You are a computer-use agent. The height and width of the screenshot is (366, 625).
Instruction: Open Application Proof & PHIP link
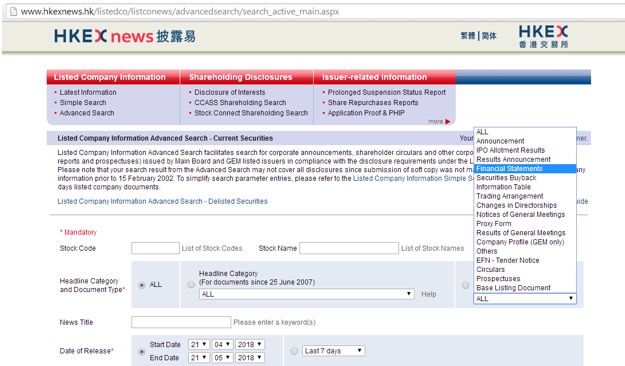point(366,113)
